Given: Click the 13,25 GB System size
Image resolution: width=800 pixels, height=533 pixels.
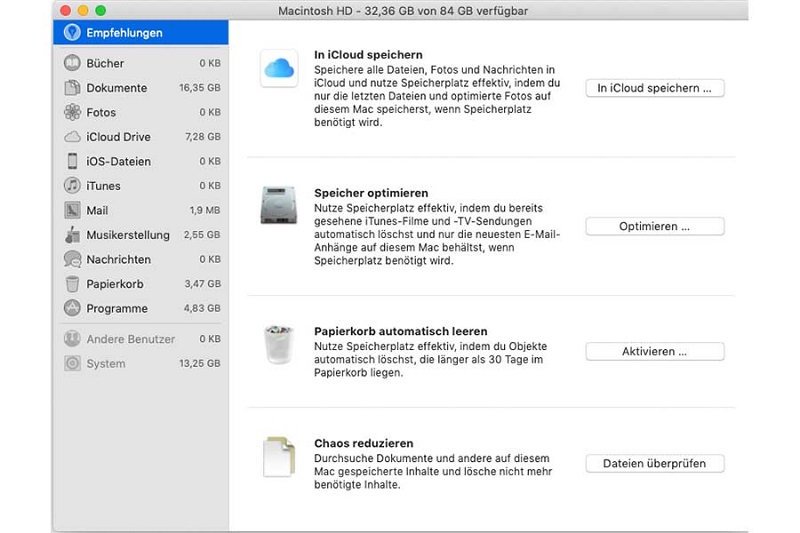Looking at the screenshot, I should click(199, 363).
